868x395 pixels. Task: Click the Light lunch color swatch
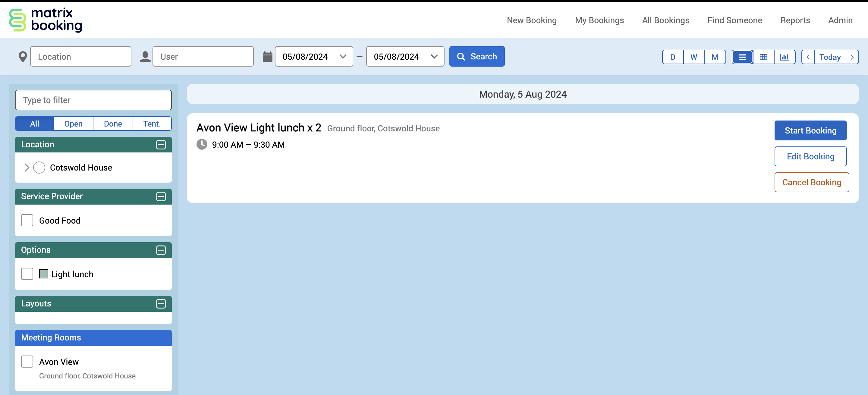pyautogui.click(x=43, y=274)
